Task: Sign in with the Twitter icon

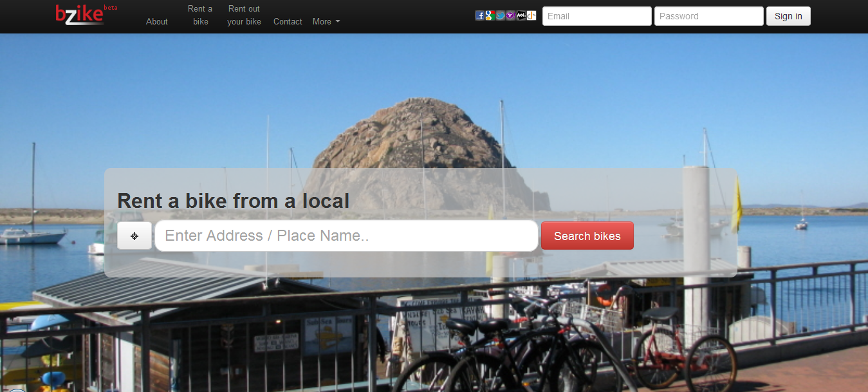Action: pyautogui.click(x=500, y=15)
